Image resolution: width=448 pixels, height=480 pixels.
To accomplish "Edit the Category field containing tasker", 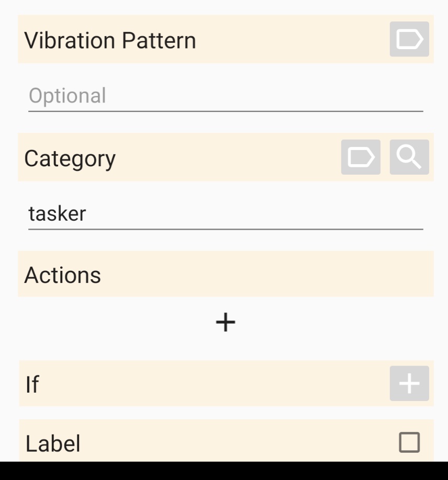I will [x=226, y=213].
